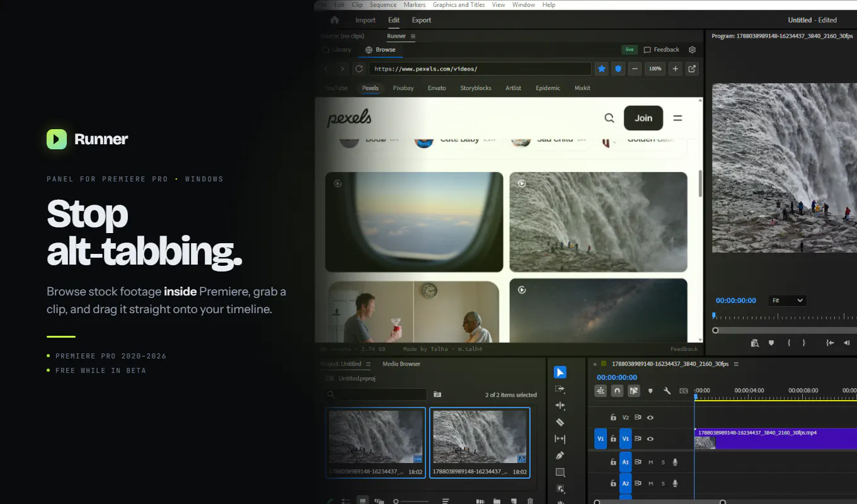Click the blue shield icon in Runner
Screen dimensions: 857x504
coord(619,69)
